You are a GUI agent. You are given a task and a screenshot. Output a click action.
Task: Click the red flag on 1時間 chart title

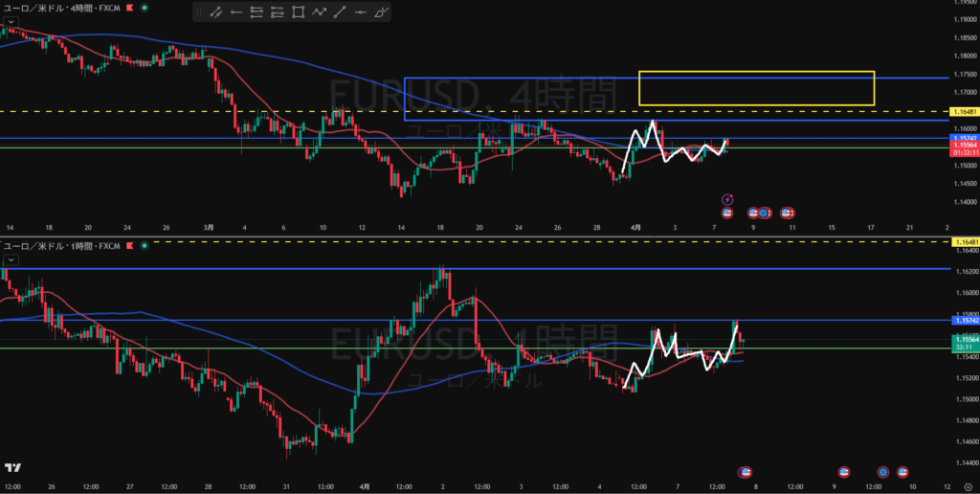pos(130,246)
